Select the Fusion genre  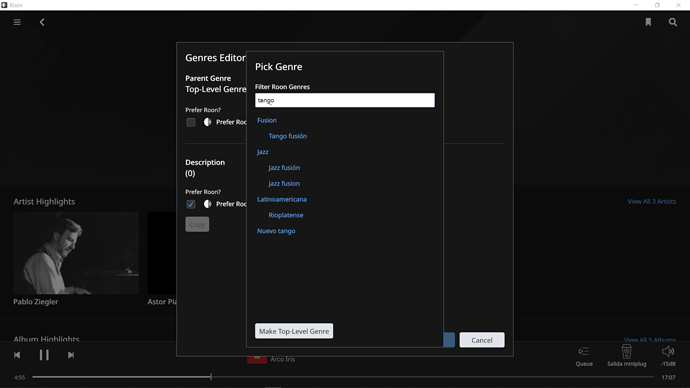(267, 120)
